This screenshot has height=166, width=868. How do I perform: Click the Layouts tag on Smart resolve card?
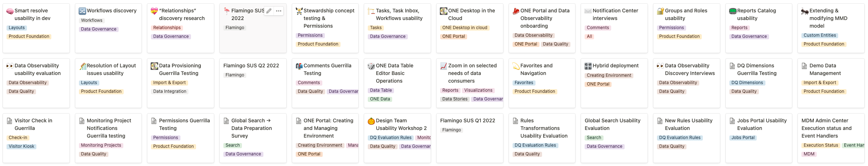click(17, 28)
